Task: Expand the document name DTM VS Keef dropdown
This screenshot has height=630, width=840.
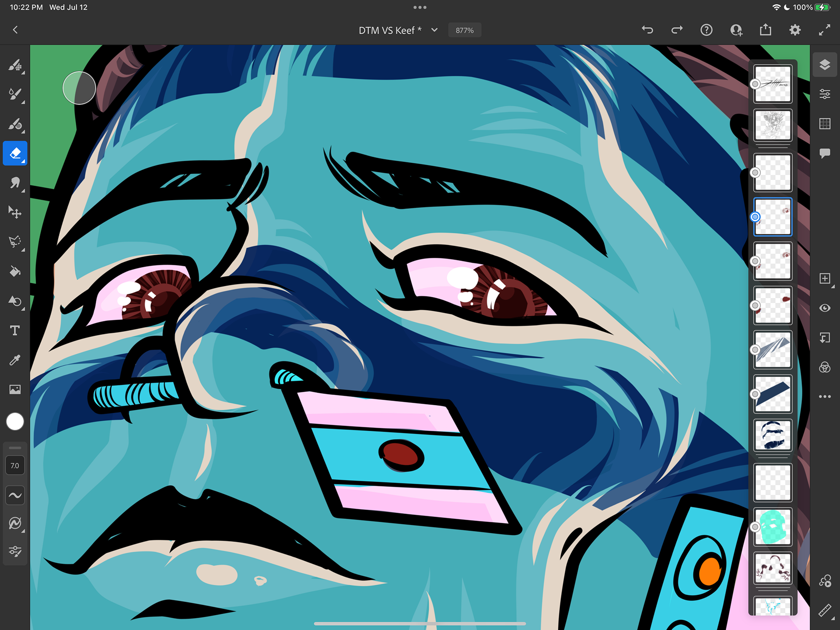Action: pos(434,30)
